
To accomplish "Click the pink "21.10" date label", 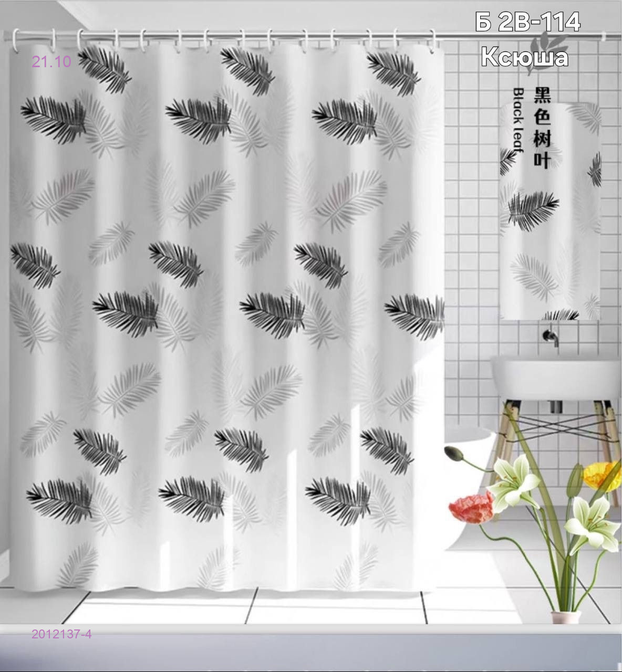I will click(x=51, y=62).
